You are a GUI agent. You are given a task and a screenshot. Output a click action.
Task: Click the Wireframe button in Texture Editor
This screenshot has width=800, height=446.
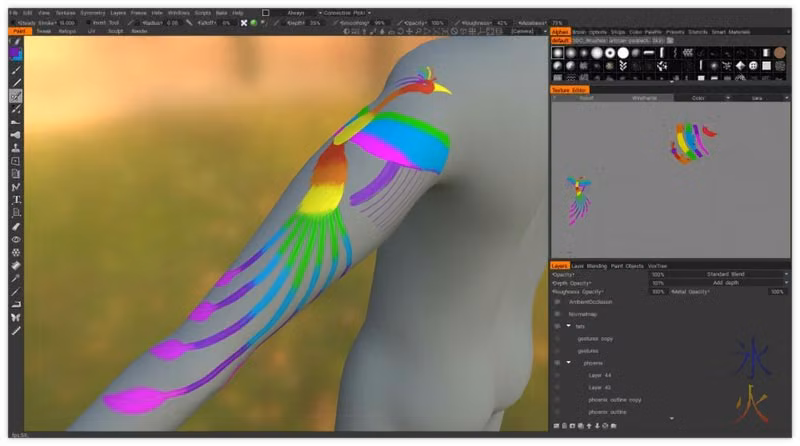coord(644,98)
